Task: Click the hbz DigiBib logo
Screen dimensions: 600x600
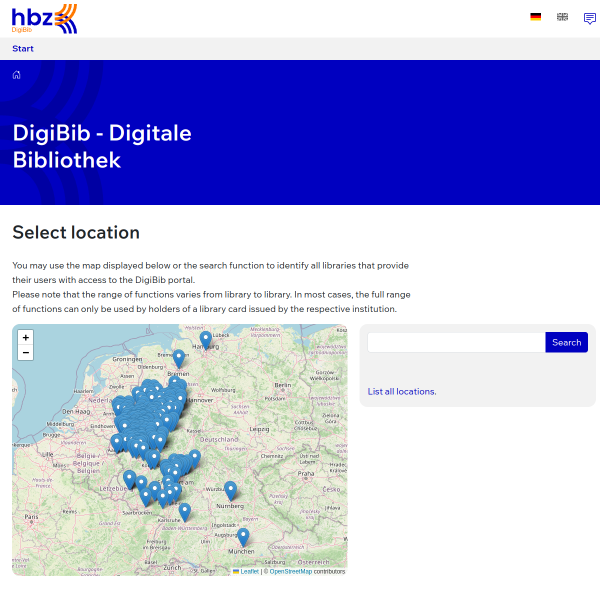Action: tap(44, 19)
